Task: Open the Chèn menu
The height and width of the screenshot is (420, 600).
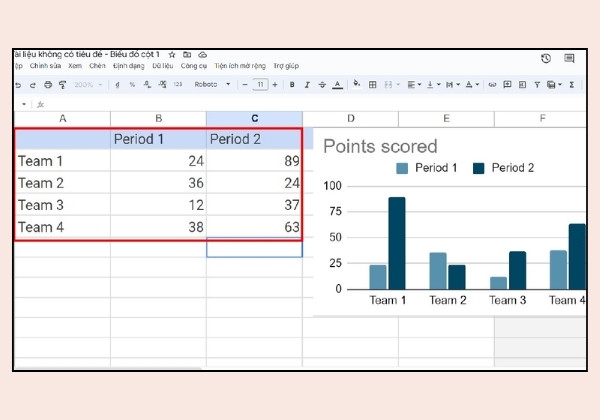Action: [97, 66]
